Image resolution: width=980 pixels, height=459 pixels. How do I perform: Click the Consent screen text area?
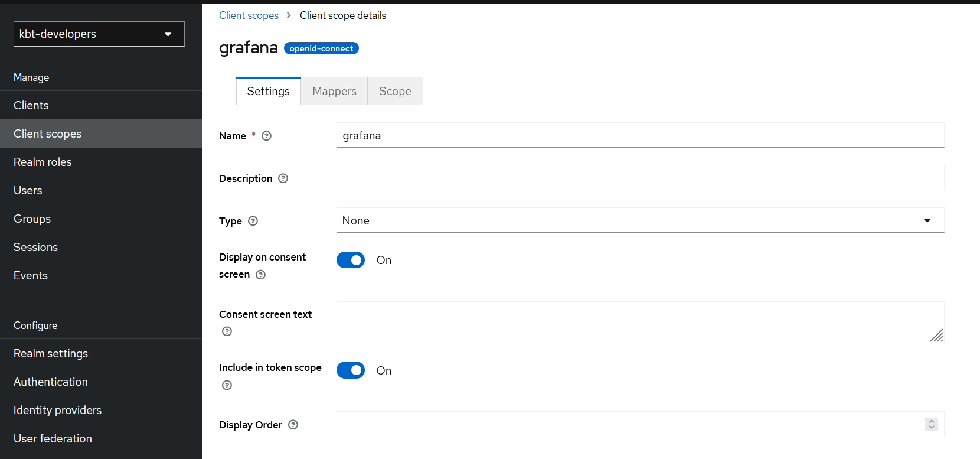[x=641, y=322]
